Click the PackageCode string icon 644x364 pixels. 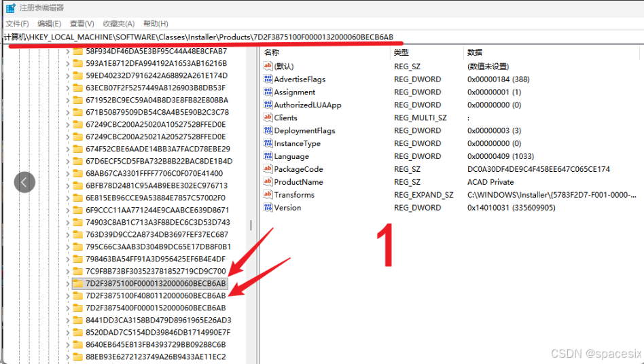pos(268,168)
